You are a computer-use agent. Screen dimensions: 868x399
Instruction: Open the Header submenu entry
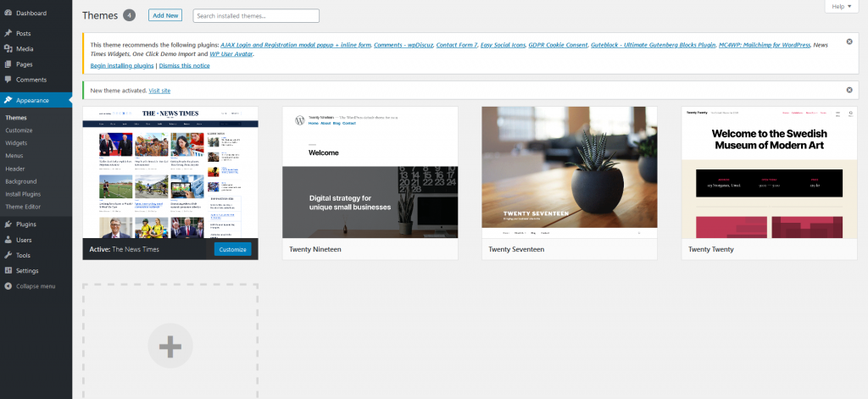click(15, 169)
